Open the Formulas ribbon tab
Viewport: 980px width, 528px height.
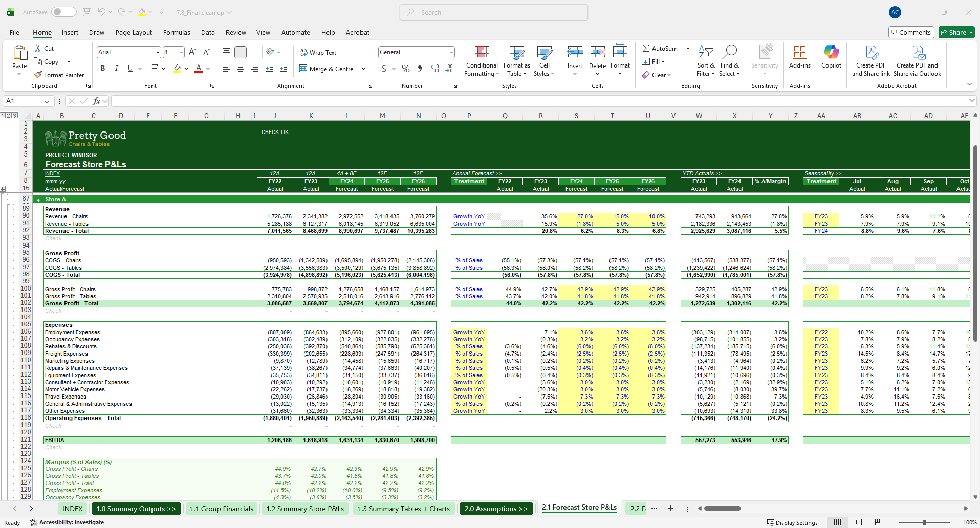point(177,32)
